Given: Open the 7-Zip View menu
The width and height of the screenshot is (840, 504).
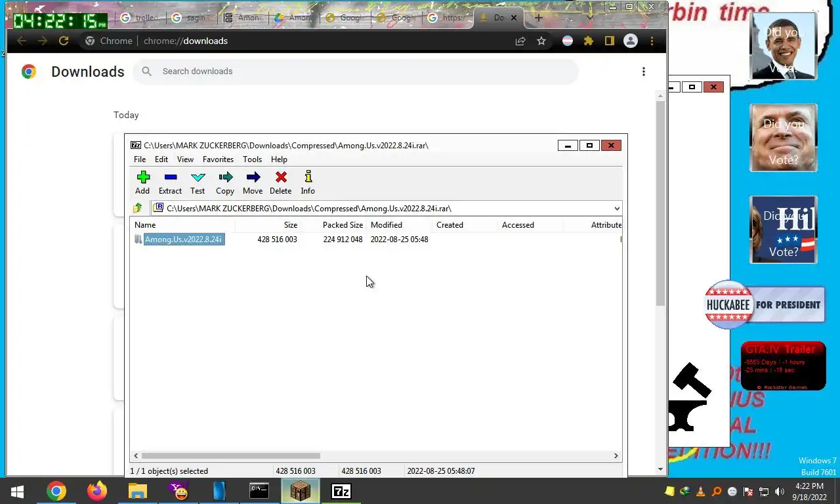Looking at the screenshot, I should [185, 159].
